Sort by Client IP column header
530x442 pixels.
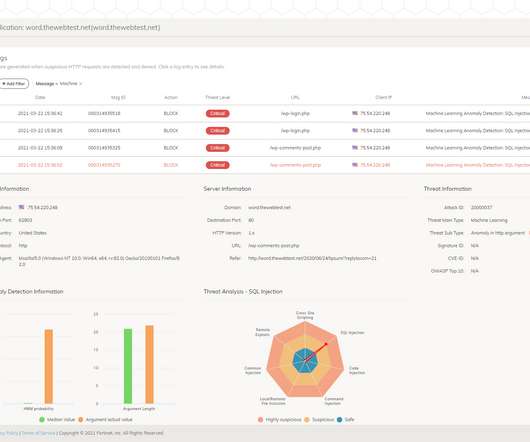tap(383, 97)
